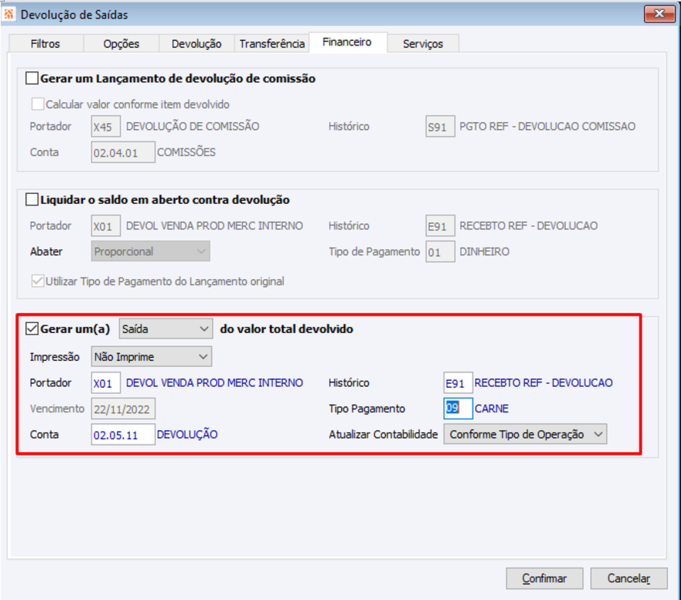Screen dimensions: 681x600
Task: Focus the Conta 02.05.11 field
Action: point(123,434)
